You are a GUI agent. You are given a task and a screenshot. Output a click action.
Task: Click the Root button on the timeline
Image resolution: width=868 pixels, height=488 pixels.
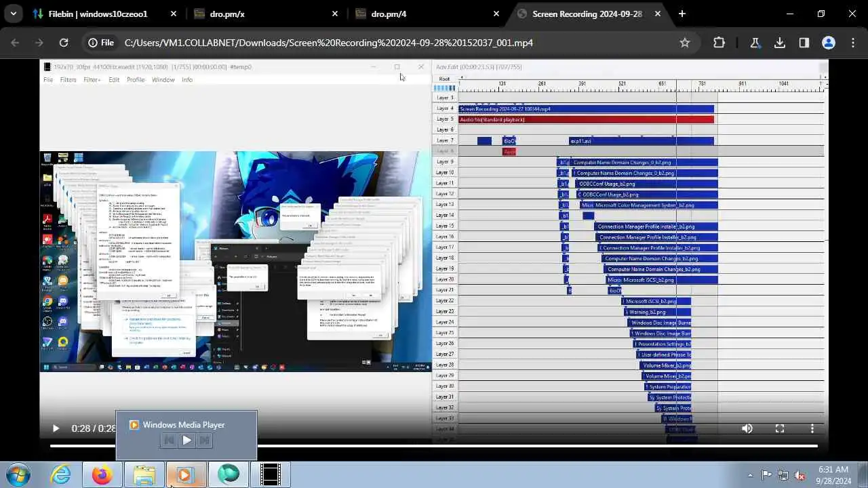(x=444, y=79)
